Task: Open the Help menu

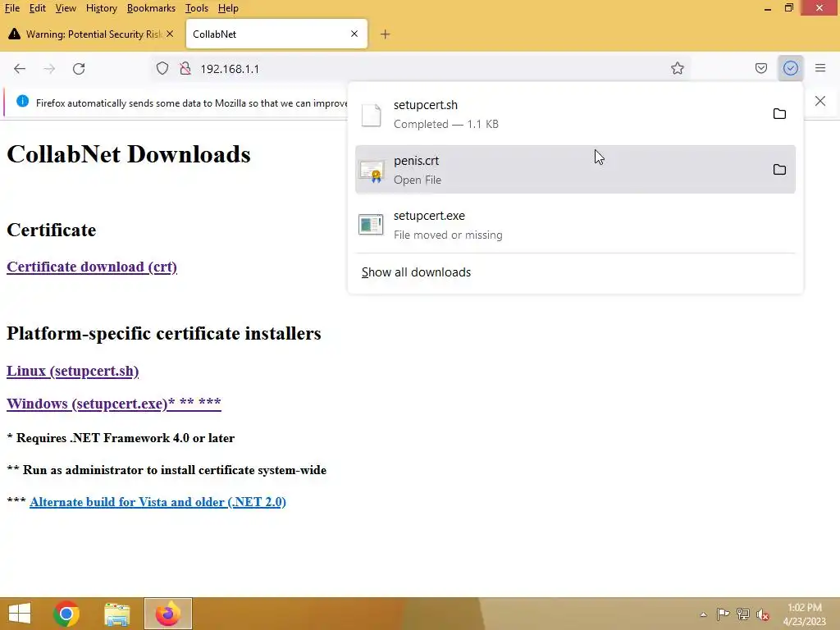Action: (228, 8)
